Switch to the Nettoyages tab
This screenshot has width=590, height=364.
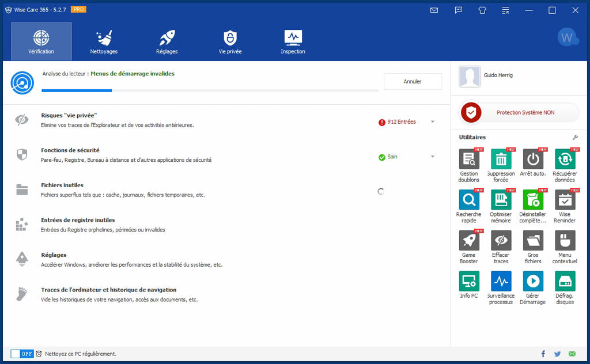click(x=104, y=41)
